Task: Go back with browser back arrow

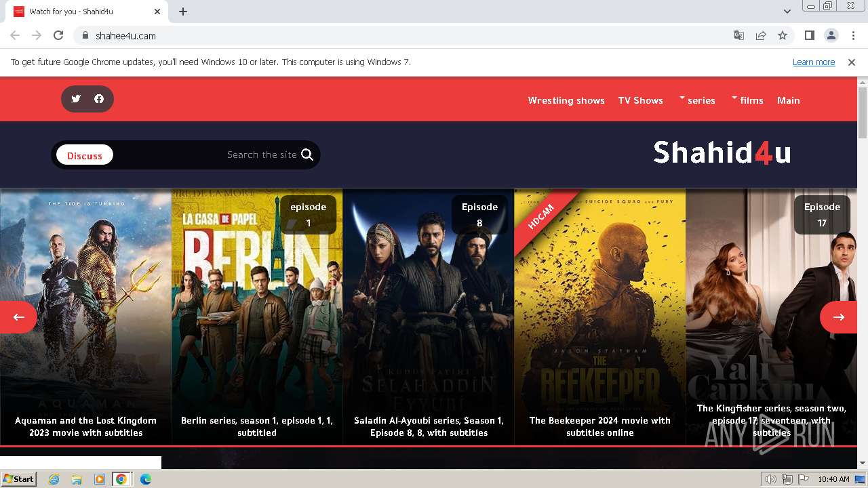Action: 15,35
